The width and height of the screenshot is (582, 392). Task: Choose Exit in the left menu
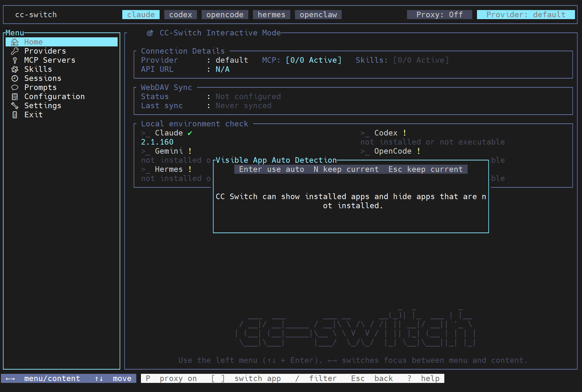[x=62, y=115]
